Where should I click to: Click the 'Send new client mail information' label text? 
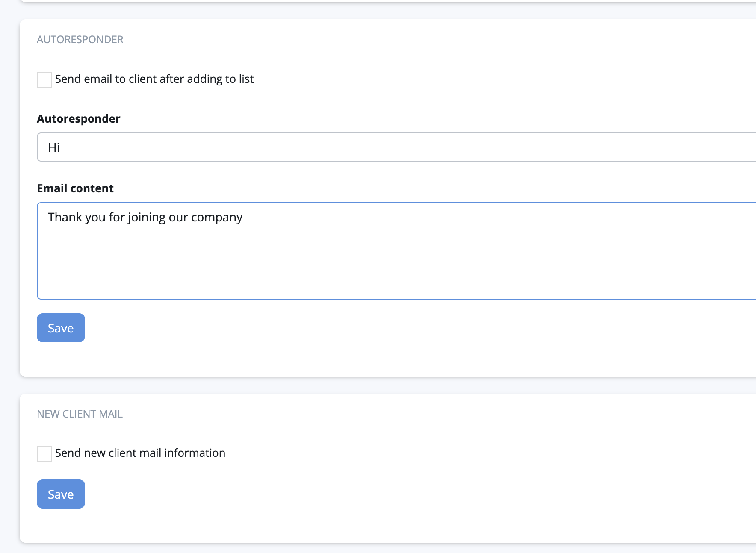coord(140,453)
